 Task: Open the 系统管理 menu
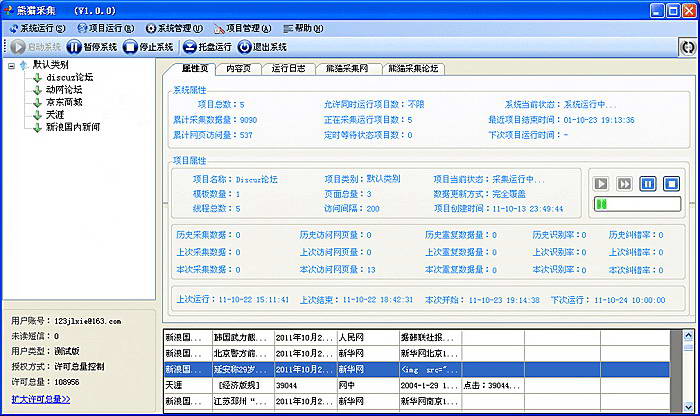174,29
